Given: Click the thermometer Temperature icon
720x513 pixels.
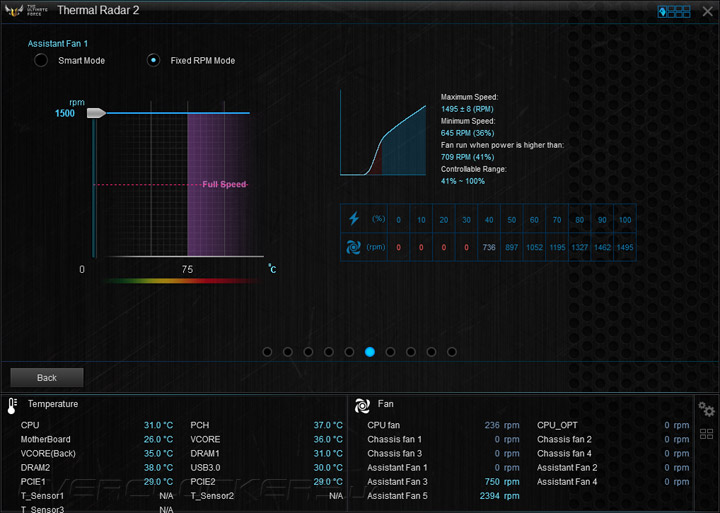Looking at the screenshot, I should click(12, 406).
